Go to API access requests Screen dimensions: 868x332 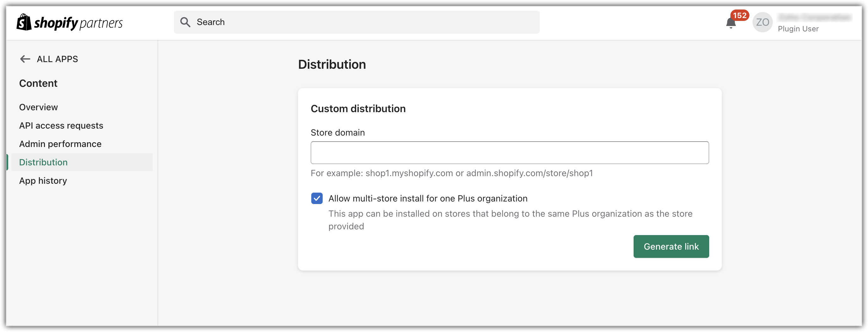61,125
